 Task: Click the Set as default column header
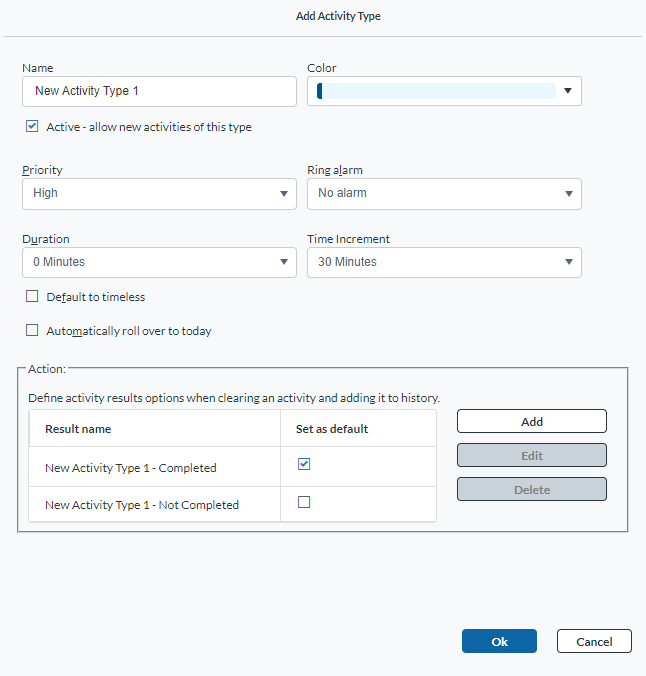pos(358,429)
